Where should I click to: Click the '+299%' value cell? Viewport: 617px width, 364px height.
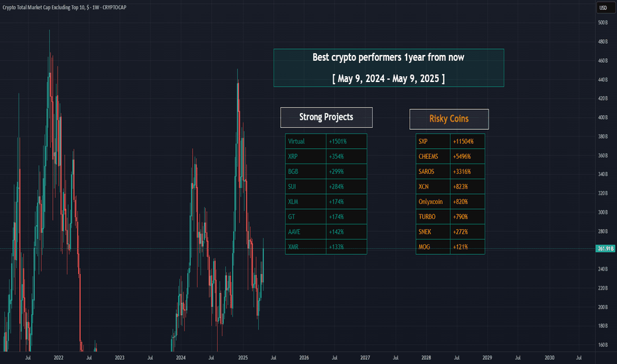click(x=347, y=171)
